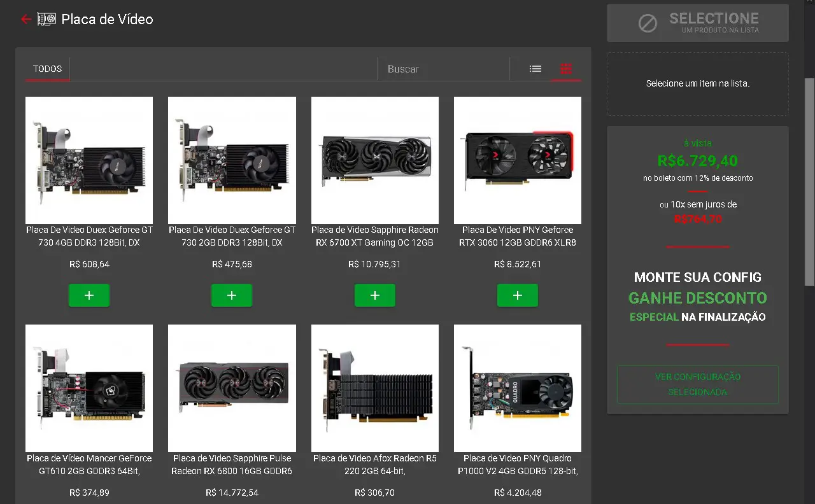Click the Selecione um produto button
This screenshot has height=504, width=815.
[x=698, y=23]
